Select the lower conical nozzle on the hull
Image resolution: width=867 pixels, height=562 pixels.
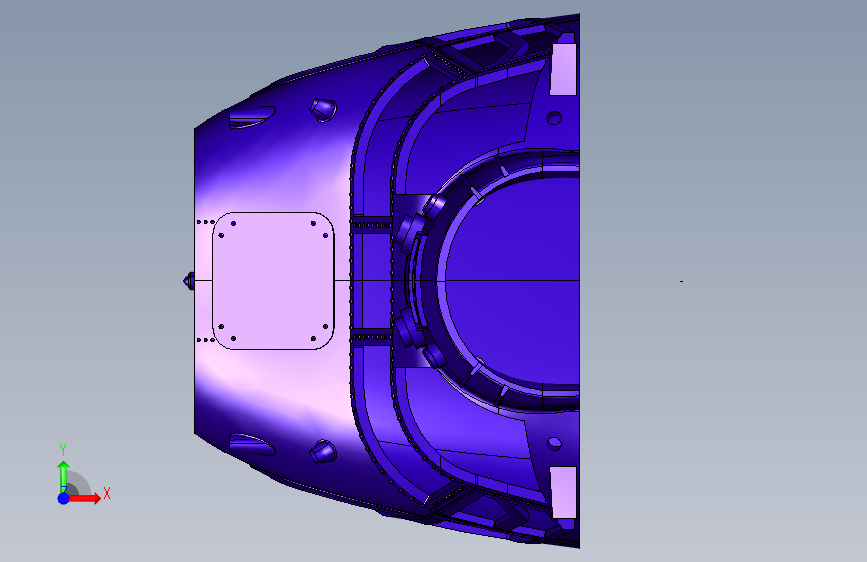point(323,451)
